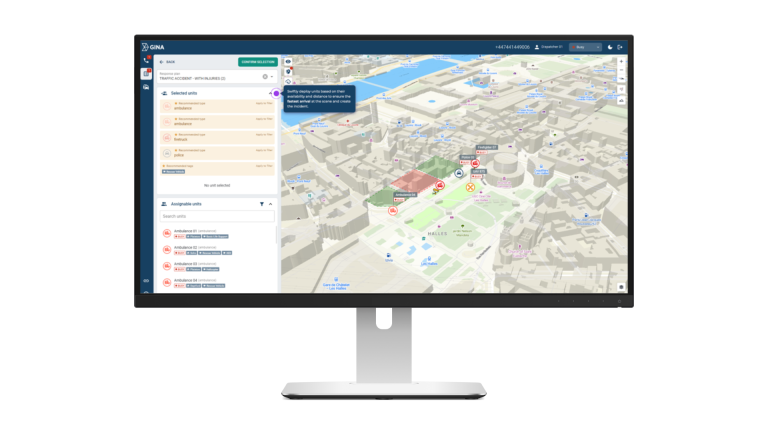Click the Search units input field

click(x=217, y=216)
